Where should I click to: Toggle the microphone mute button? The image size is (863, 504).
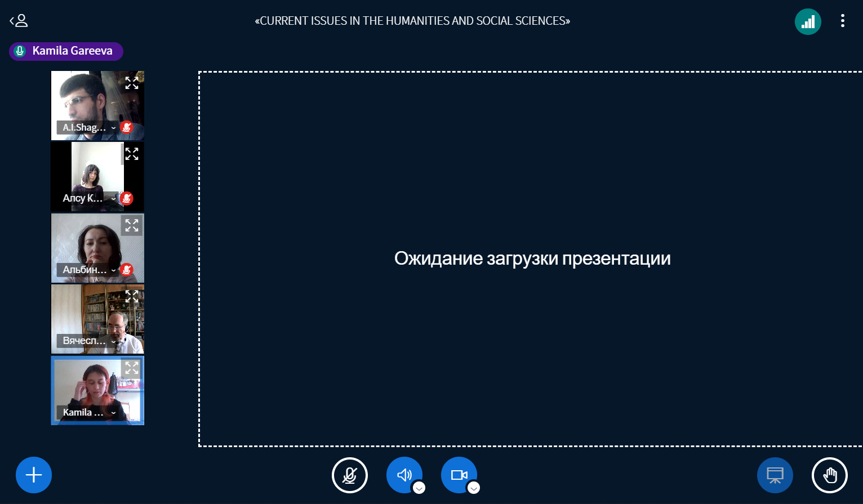349,475
